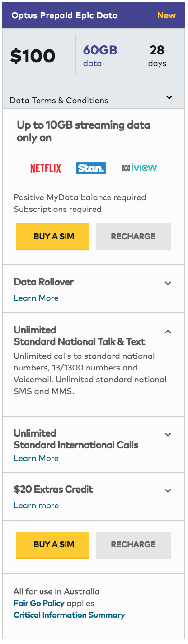Open Learn More under International Calls
The image size is (188, 644).
coord(36,458)
